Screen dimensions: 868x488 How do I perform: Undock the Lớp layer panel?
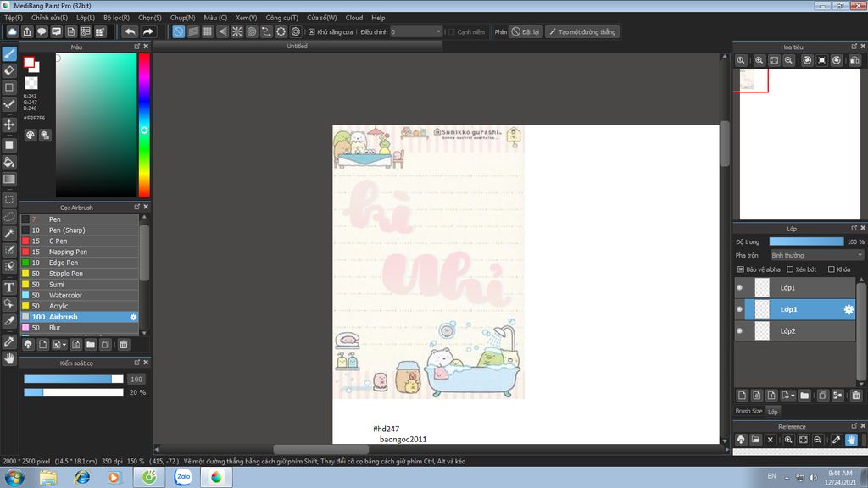(854, 228)
